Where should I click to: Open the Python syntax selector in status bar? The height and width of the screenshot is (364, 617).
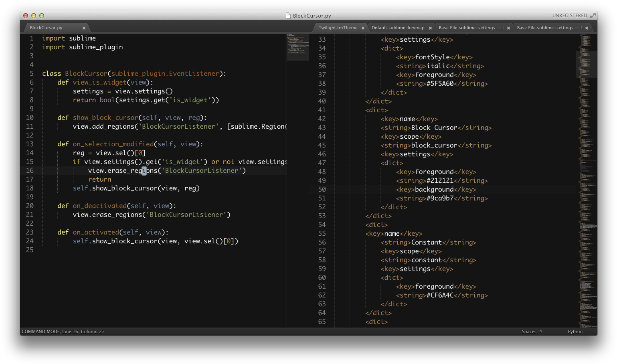(x=575, y=332)
